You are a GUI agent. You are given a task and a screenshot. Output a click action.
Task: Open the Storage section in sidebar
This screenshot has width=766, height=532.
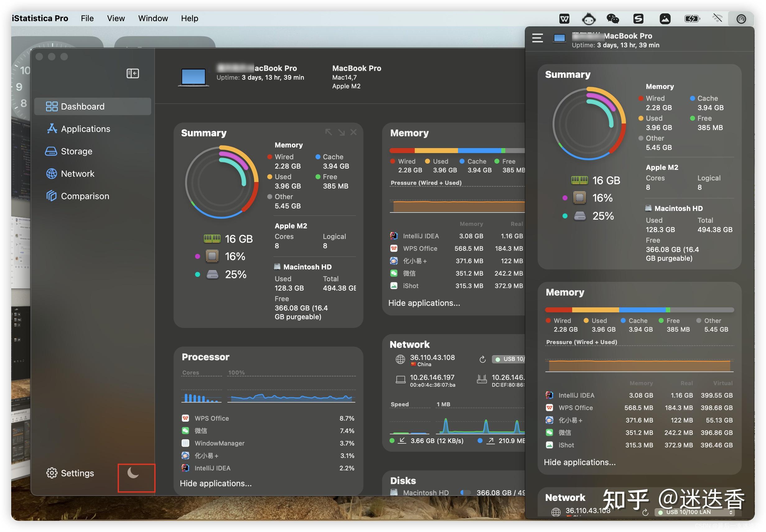pyautogui.click(x=77, y=151)
